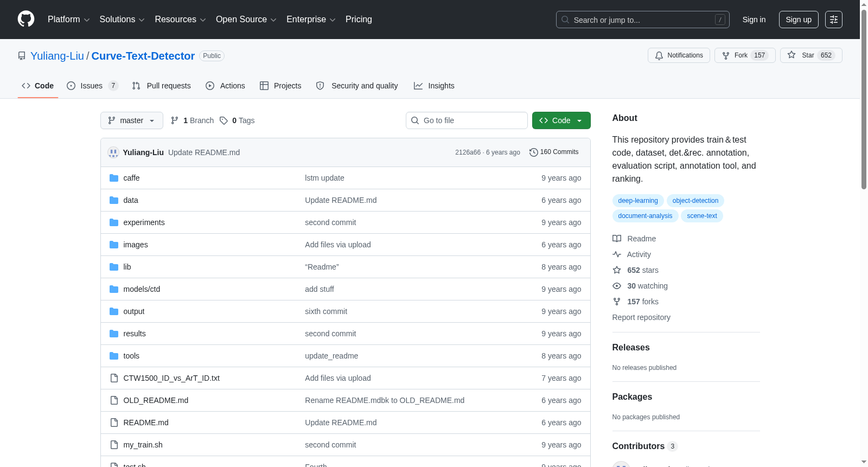Screen dimensions: 868x467
Task: Open the Yuliang-Liu owner profile link
Action: click(x=57, y=56)
